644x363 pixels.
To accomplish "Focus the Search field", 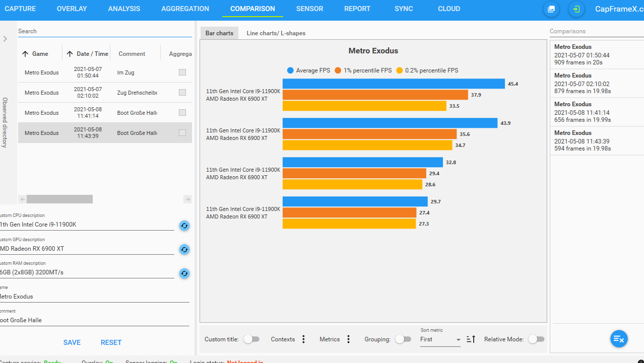I will click(x=105, y=31).
